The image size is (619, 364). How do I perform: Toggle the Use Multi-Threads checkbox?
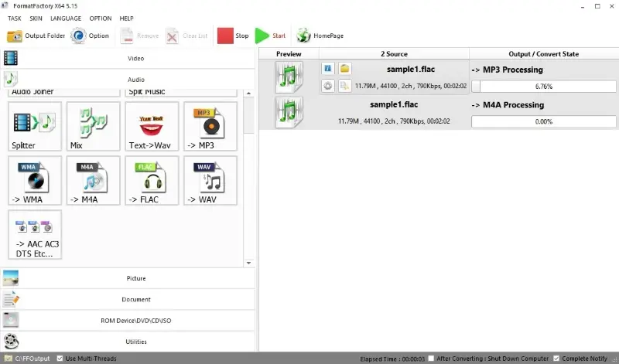60,359
